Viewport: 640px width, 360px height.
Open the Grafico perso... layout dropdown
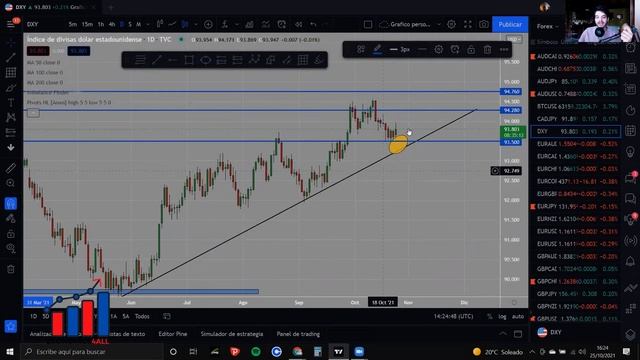point(410,24)
